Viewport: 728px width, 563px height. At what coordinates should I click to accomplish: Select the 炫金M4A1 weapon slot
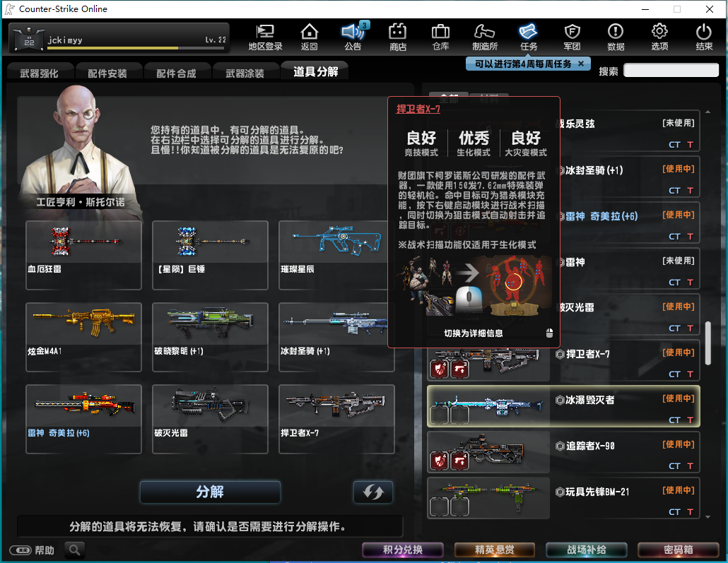(83, 337)
